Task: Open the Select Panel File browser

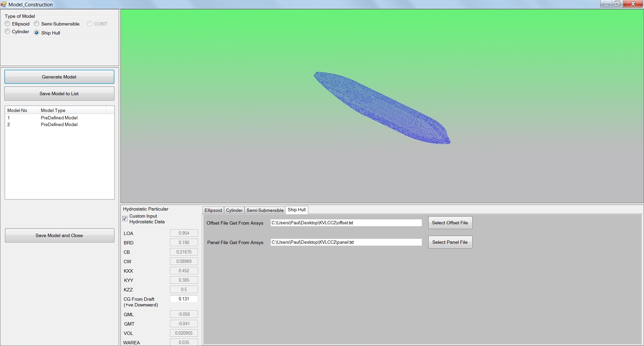Action: 450,242
